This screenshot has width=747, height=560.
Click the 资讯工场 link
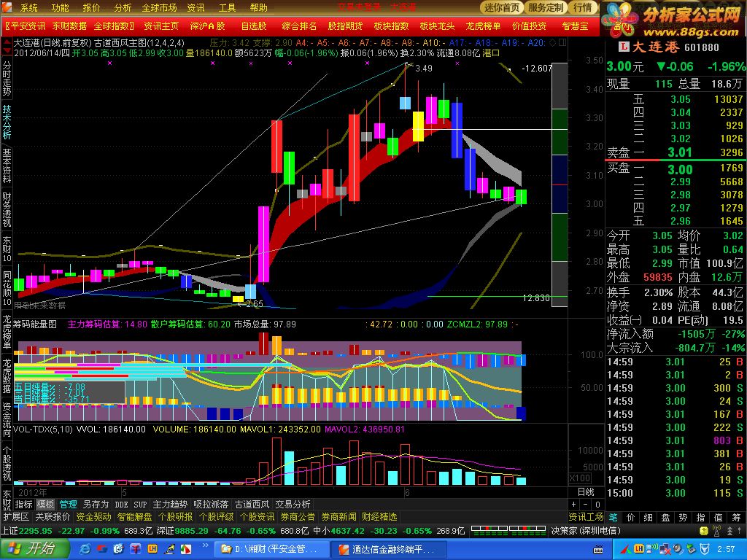(586, 517)
